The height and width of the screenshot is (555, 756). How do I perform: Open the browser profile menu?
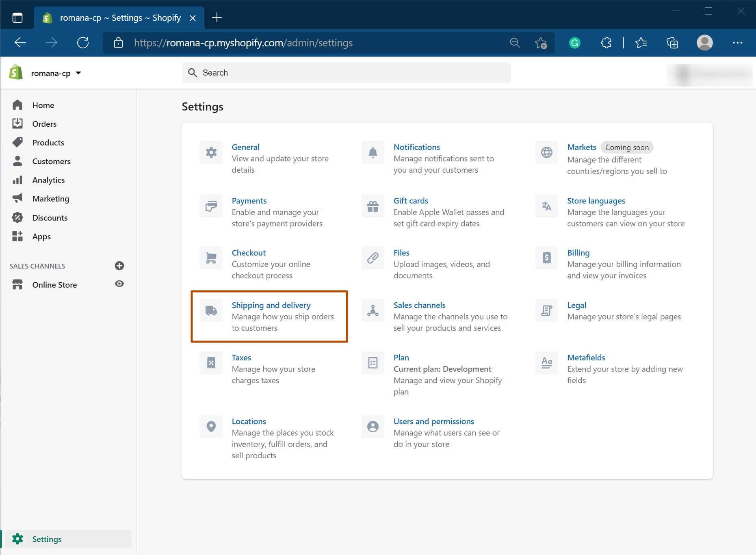click(705, 43)
